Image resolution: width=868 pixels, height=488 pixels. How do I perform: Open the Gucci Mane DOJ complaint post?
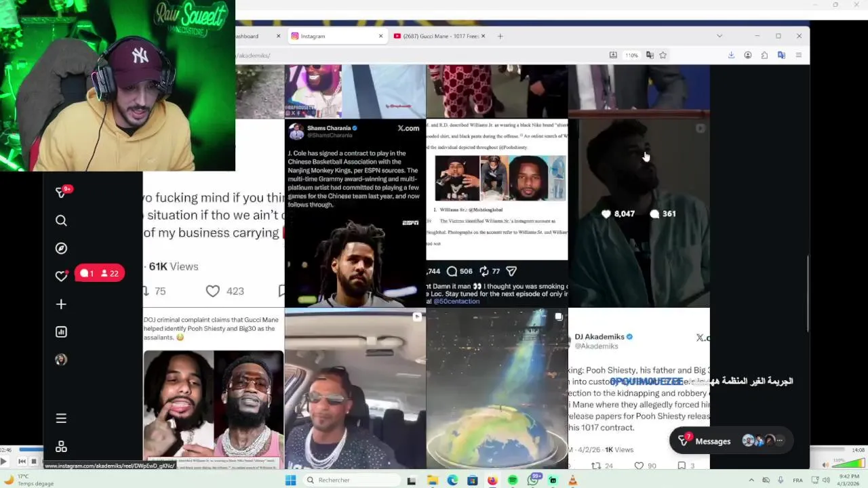click(214, 388)
